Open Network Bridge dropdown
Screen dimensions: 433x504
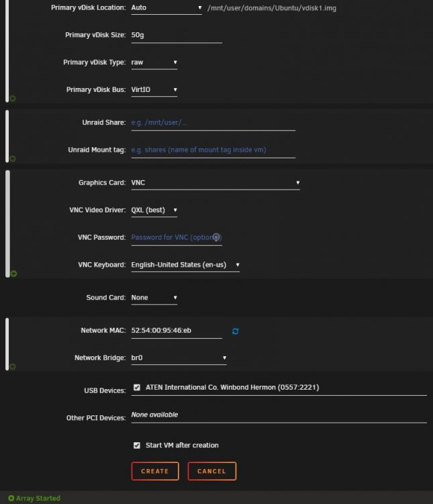click(179, 358)
